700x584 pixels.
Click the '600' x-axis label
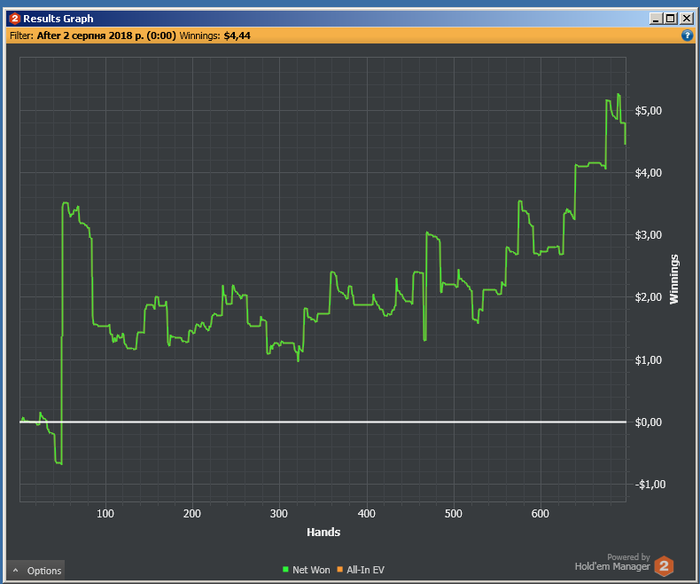pos(540,513)
